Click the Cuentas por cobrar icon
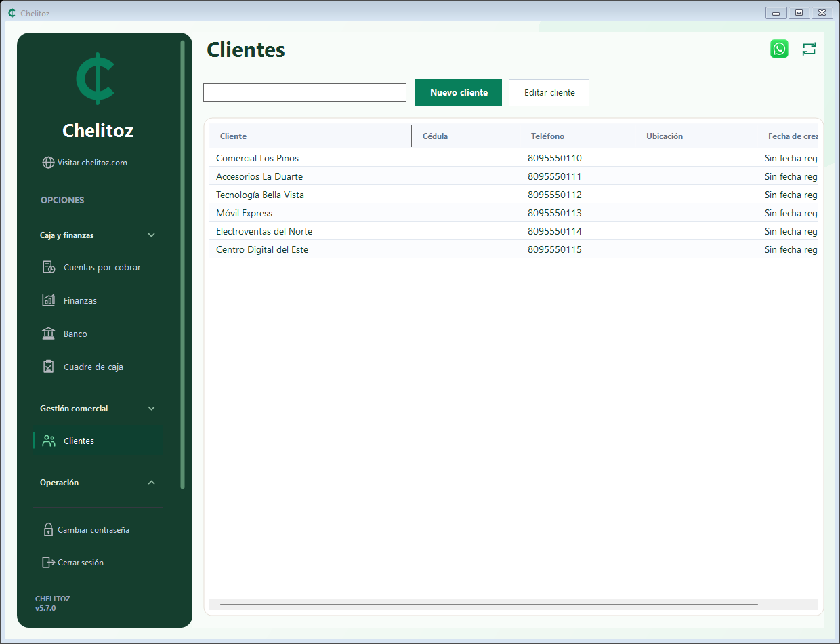 (x=49, y=267)
